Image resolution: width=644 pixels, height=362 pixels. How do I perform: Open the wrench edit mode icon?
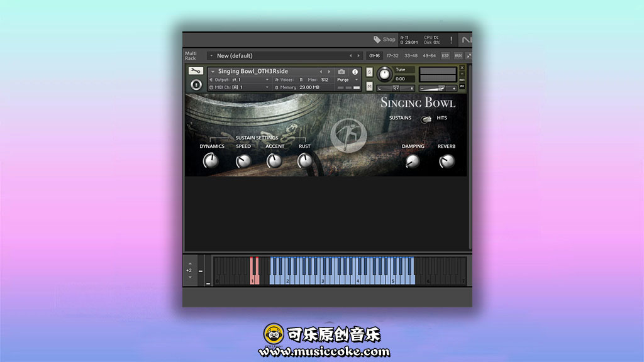(196, 70)
